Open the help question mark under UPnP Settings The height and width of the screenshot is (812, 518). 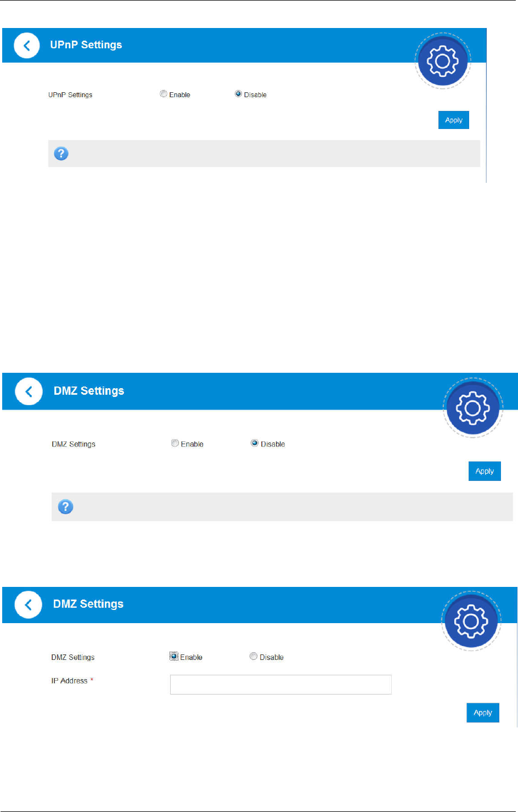pyautogui.click(x=61, y=154)
